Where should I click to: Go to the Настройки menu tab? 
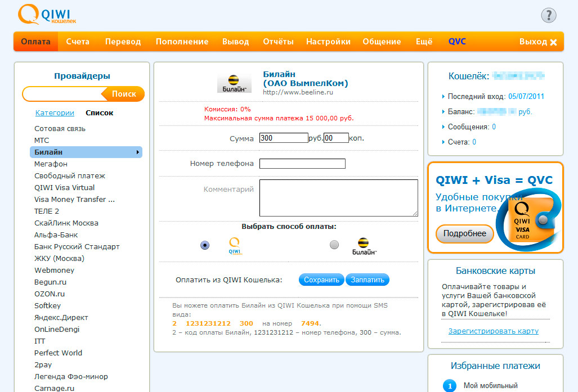(x=328, y=42)
